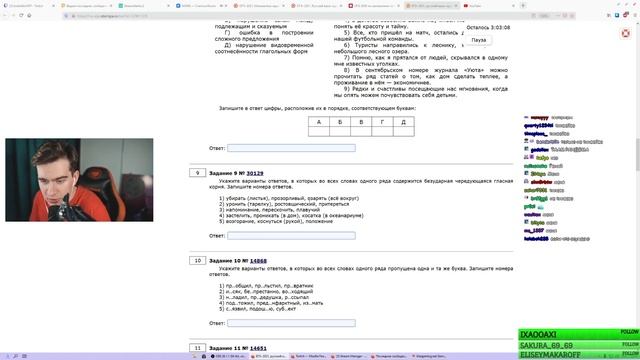Click the browser back arrow
The image size is (640, 360).
point(5,16)
